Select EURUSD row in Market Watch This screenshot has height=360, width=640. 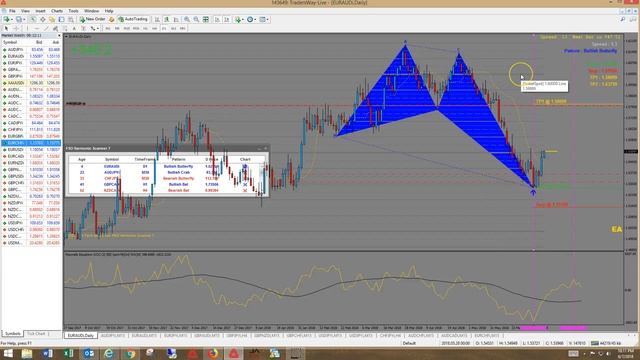[x=31, y=150]
